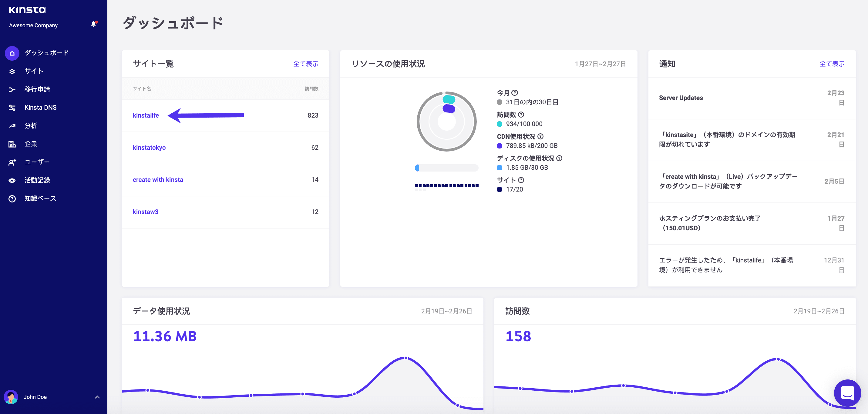Click the circular resource usage chart

pos(446,122)
